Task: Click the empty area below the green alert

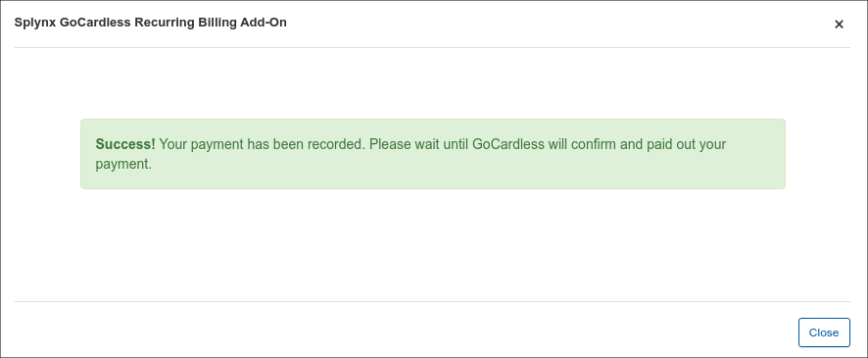Action: pos(433,244)
